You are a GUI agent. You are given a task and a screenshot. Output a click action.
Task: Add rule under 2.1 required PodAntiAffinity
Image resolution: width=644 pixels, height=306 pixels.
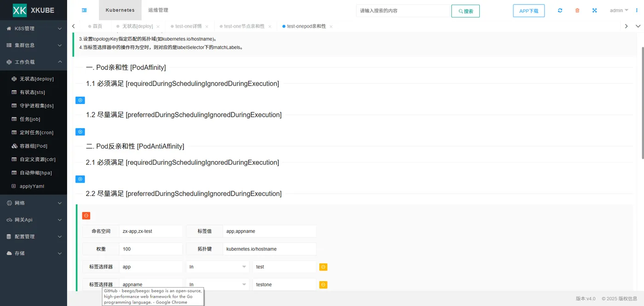(x=80, y=179)
